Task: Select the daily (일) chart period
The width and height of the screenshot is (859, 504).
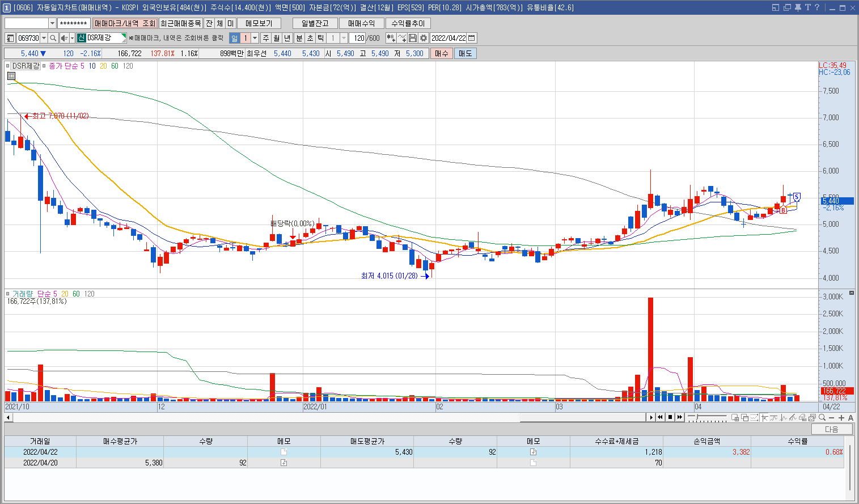Action: pos(235,38)
